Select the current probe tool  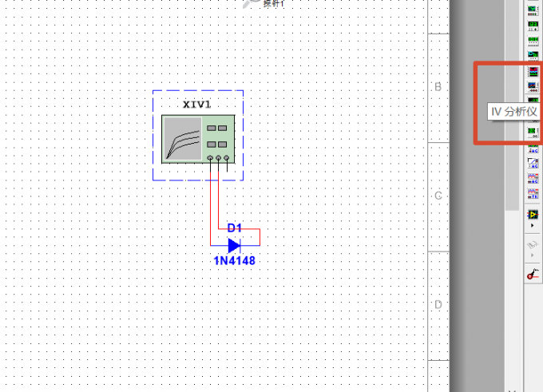(533, 274)
